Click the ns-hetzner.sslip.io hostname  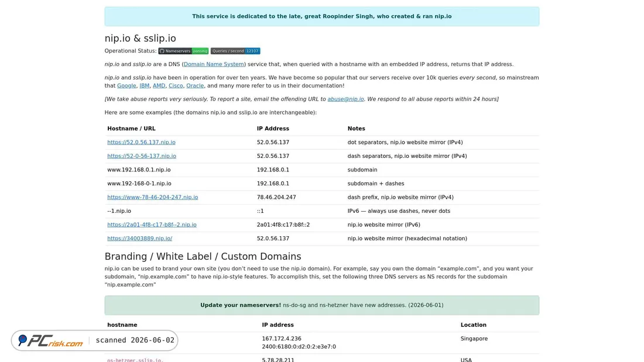(x=135, y=360)
